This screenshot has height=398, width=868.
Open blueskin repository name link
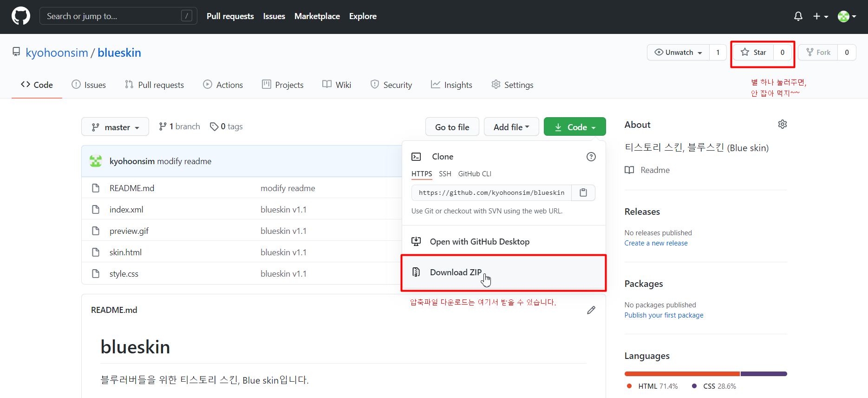click(x=119, y=53)
